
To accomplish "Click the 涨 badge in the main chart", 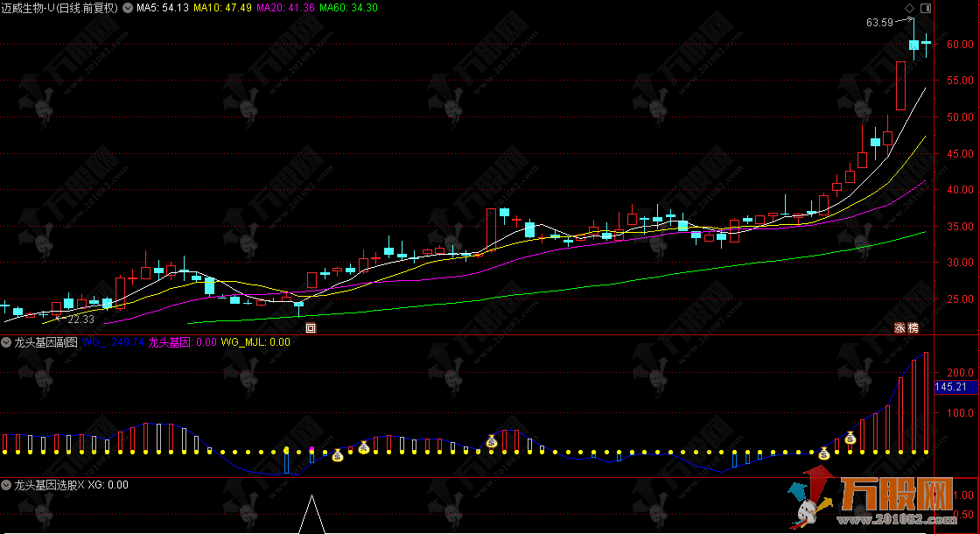I will (899, 328).
